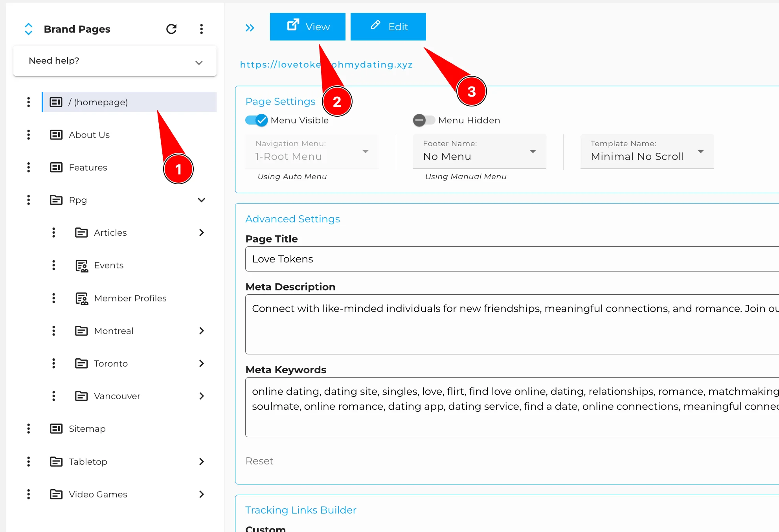The image size is (779, 532).
Task: Click into the Page Title field
Action: coord(511,259)
